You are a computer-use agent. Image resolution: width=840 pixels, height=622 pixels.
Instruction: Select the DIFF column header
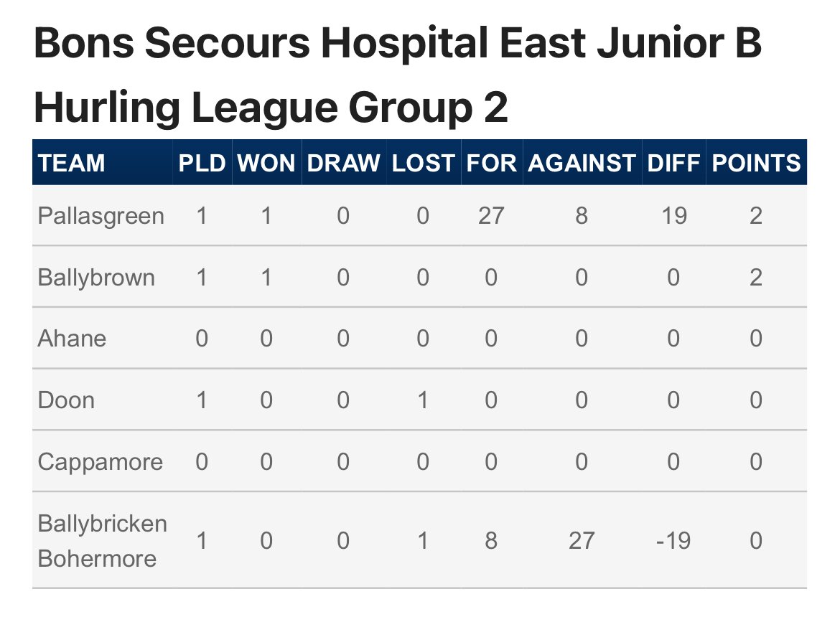click(x=673, y=164)
